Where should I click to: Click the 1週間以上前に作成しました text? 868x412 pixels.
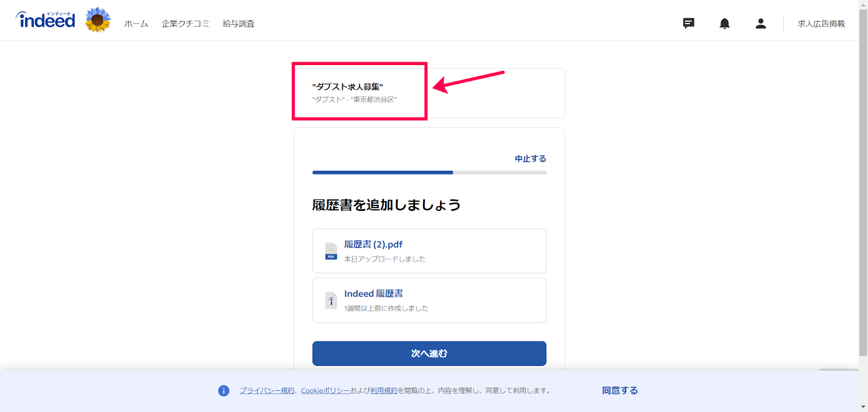point(386,308)
